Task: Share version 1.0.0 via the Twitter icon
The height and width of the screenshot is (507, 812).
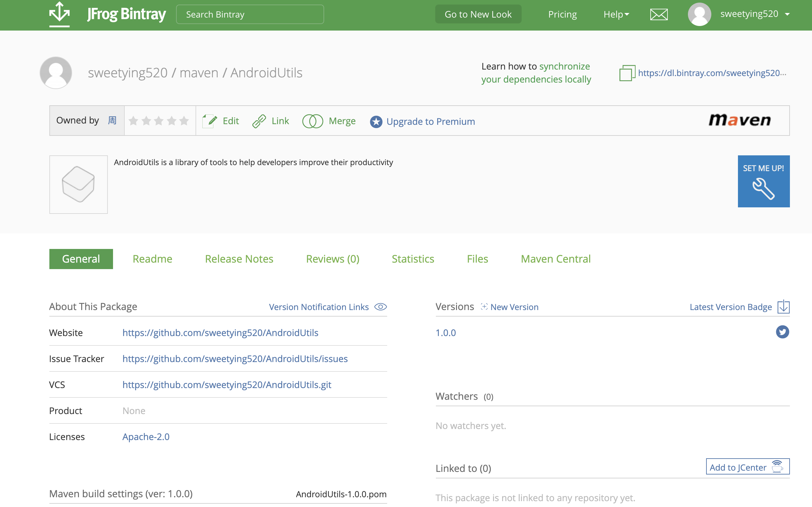Action: point(782,332)
